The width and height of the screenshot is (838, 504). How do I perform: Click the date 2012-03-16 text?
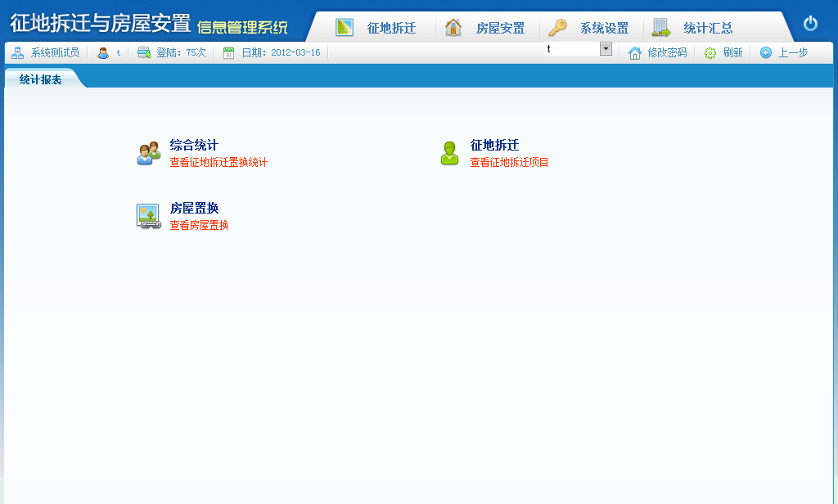295,52
